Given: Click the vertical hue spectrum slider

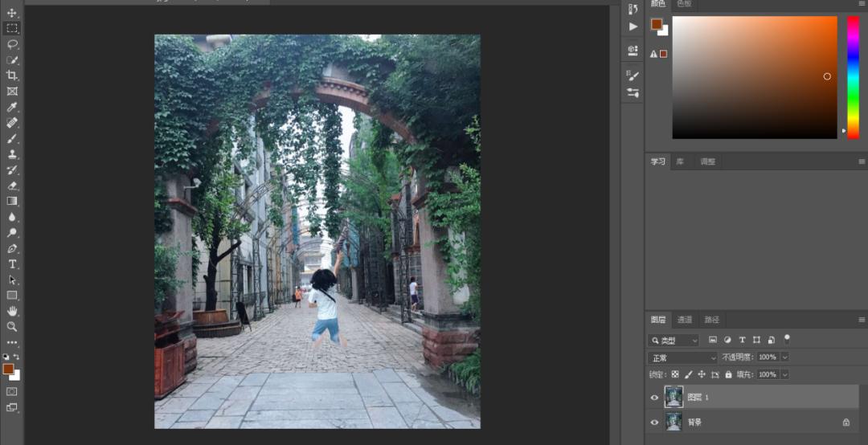Looking at the screenshot, I should pyautogui.click(x=853, y=77).
